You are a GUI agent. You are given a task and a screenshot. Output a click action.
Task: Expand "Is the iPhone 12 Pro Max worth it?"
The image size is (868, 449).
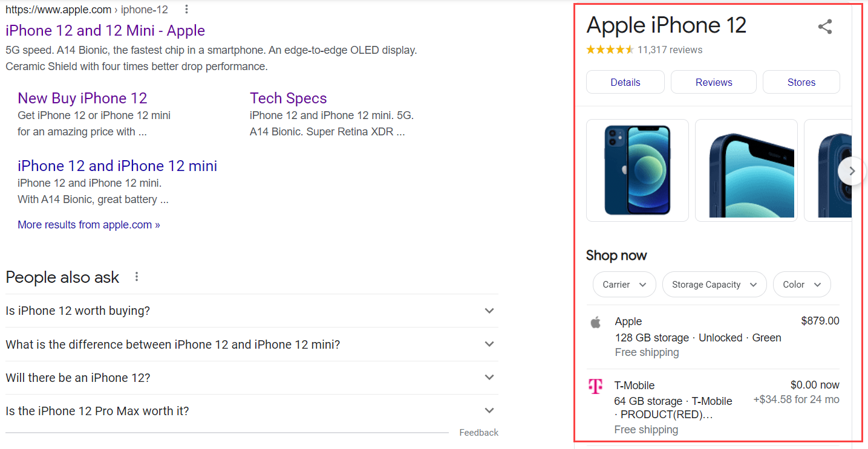point(252,411)
